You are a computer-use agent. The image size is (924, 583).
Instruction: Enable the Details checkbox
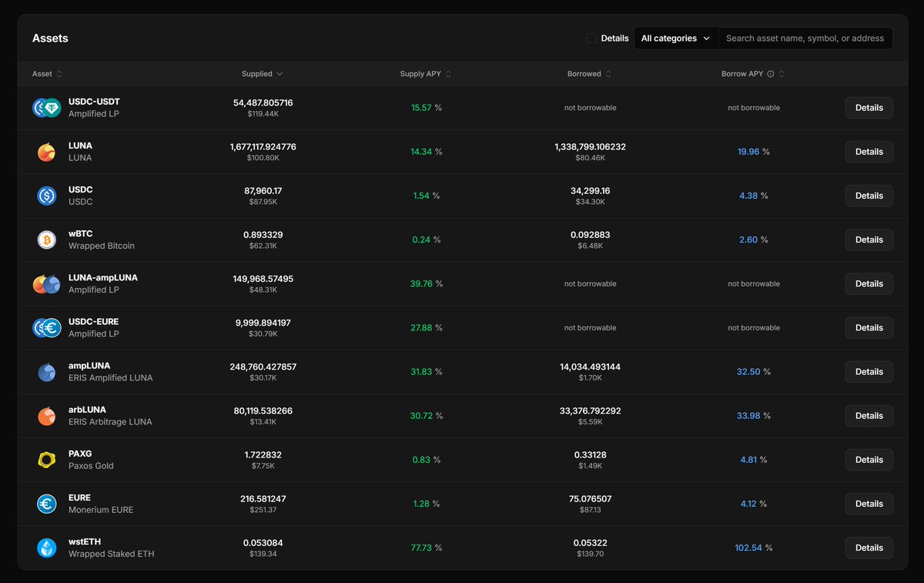[591, 39]
